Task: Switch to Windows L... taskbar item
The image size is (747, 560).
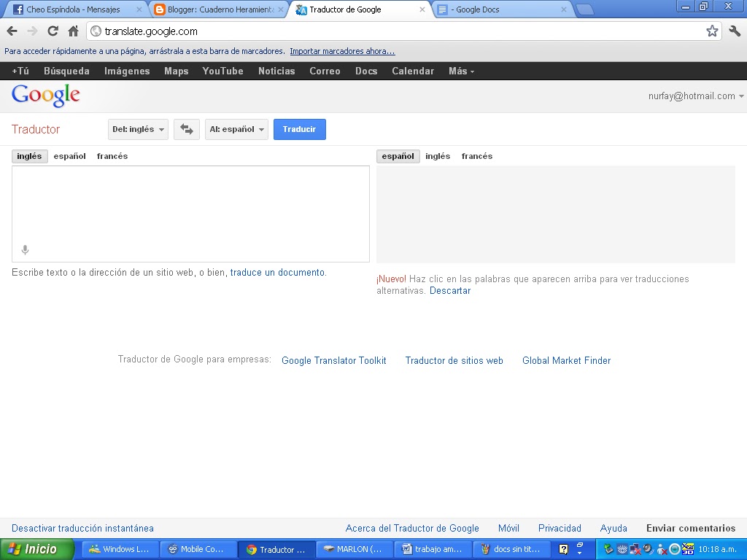Action: pyautogui.click(x=119, y=549)
